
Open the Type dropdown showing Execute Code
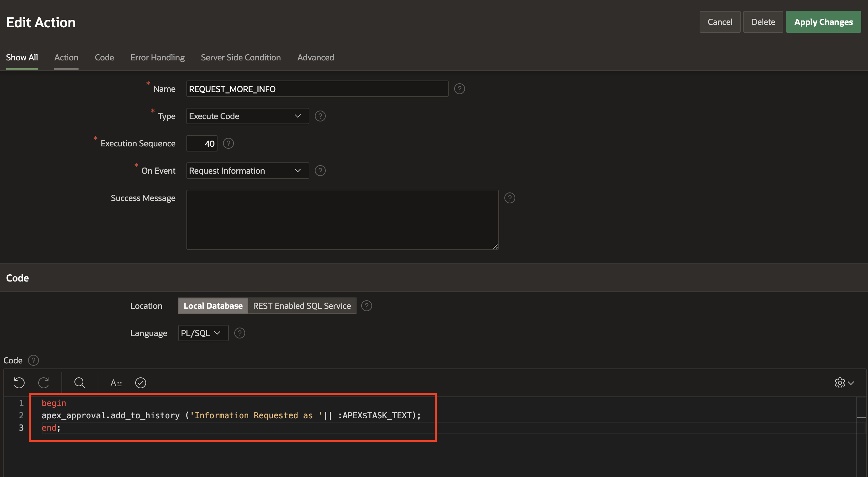(x=248, y=116)
